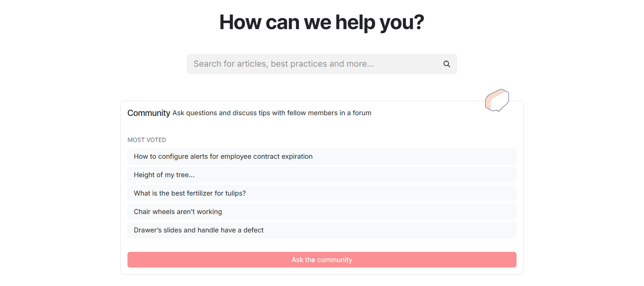The height and width of the screenshot is (286, 644).
Task: Click the pink speech bubble community icon
Action: (x=497, y=100)
